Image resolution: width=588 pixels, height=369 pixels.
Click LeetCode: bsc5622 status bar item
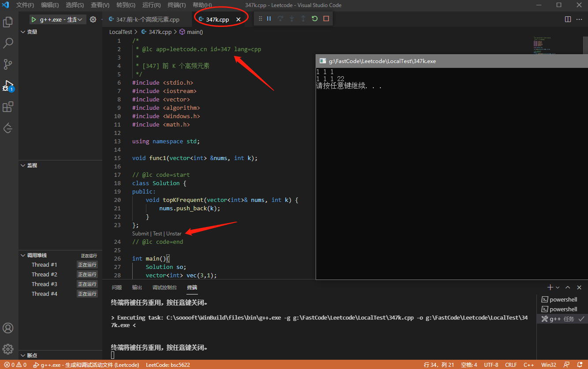click(168, 365)
